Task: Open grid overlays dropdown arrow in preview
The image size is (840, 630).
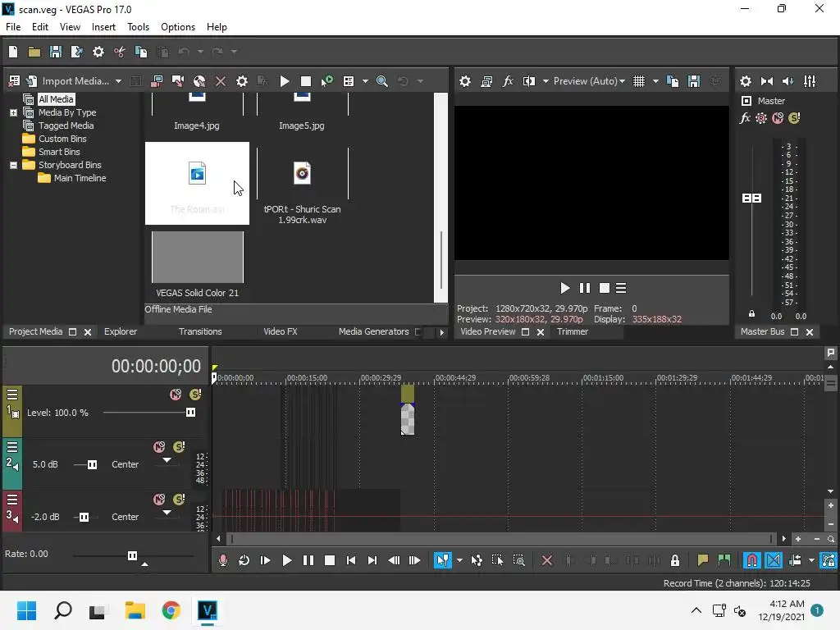Action: (x=655, y=81)
